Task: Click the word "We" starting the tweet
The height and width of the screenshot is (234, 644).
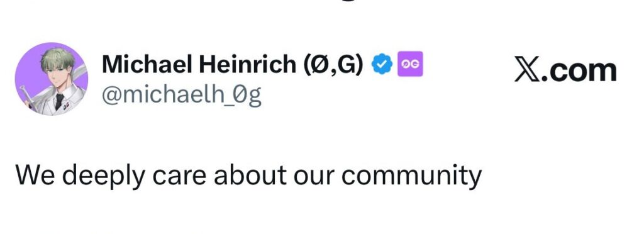Action: pos(35,174)
